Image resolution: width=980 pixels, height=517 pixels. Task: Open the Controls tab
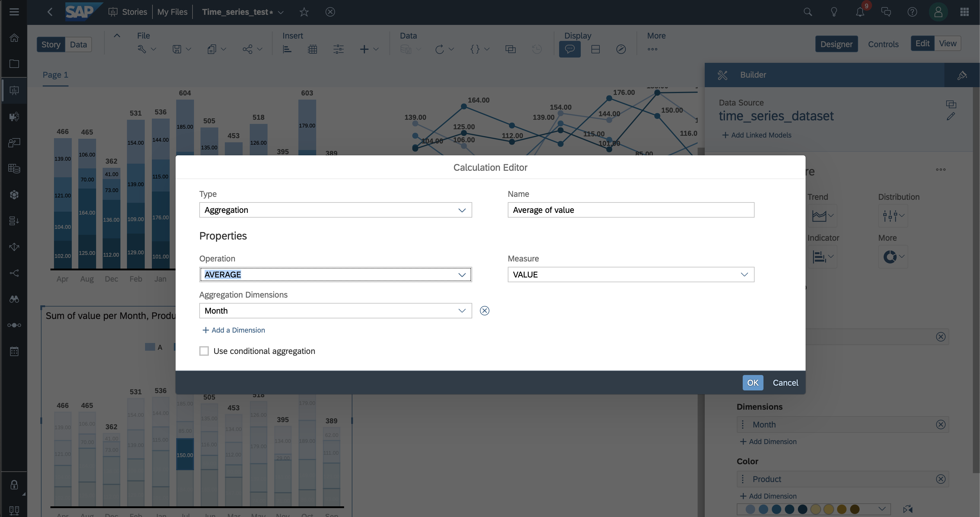pyautogui.click(x=883, y=44)
